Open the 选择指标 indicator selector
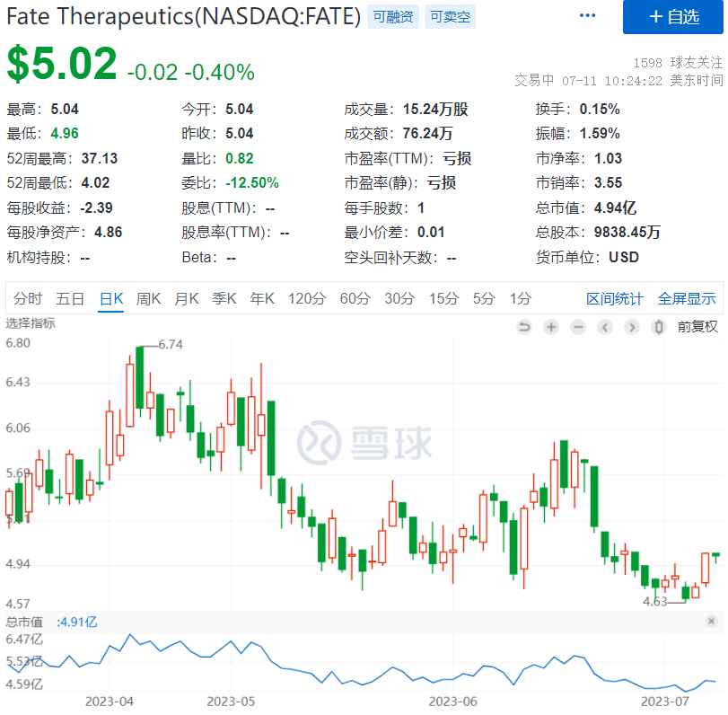Screen dimensions: 728x715 pos(31,323)
